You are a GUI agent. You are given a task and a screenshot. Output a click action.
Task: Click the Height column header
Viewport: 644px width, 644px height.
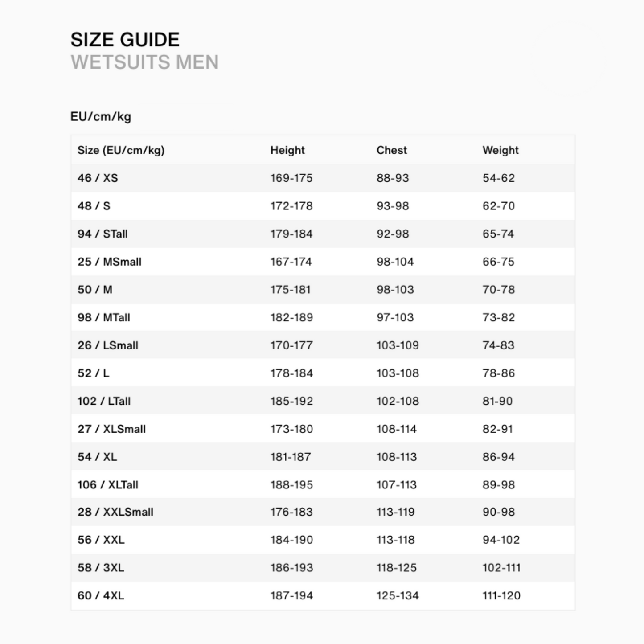click(287, 150)
